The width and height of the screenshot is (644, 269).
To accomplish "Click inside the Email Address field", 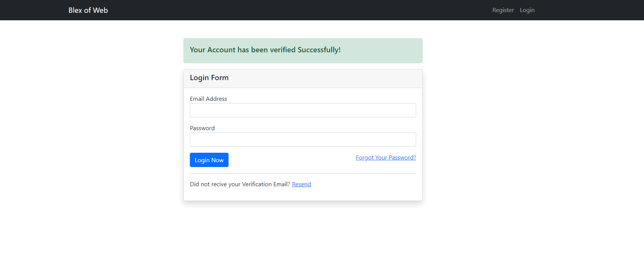I will pyautogui.click(x=303, y=110).
